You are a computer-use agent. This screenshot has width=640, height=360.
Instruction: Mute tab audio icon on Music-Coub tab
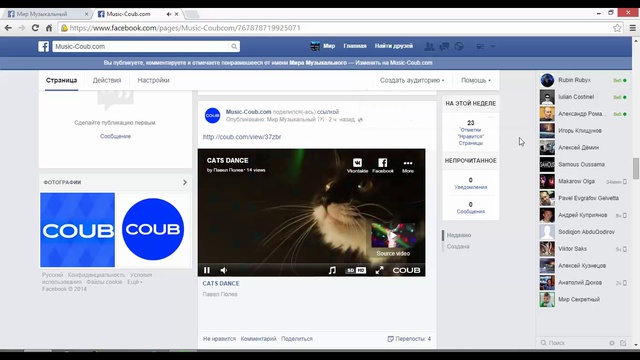(169, 14)
